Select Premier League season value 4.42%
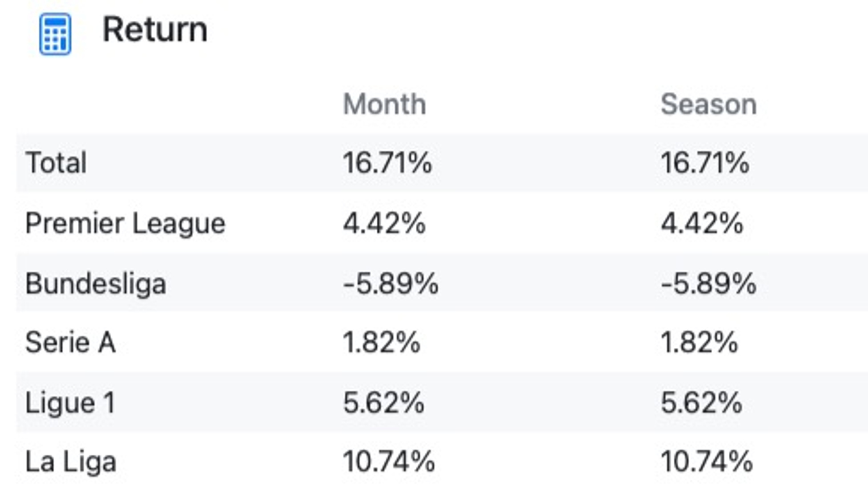The height and width of the screenshot is (487, 868). (x=702, y=224)
